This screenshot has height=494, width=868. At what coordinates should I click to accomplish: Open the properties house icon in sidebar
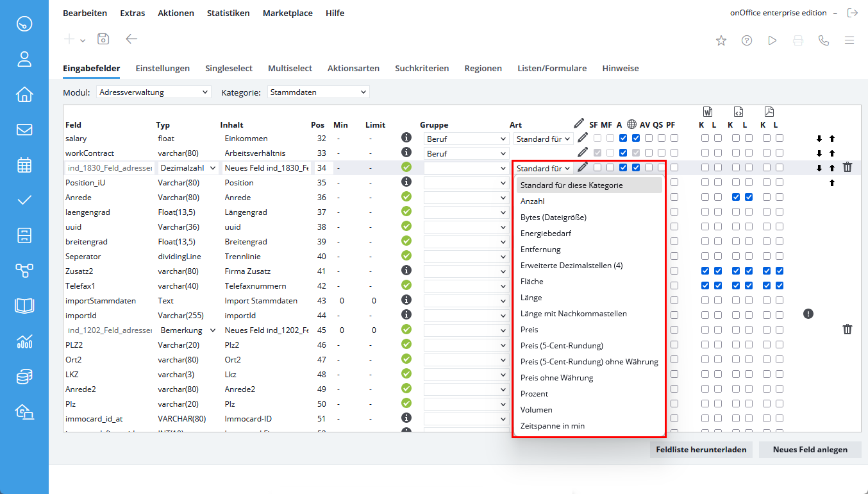24,95
